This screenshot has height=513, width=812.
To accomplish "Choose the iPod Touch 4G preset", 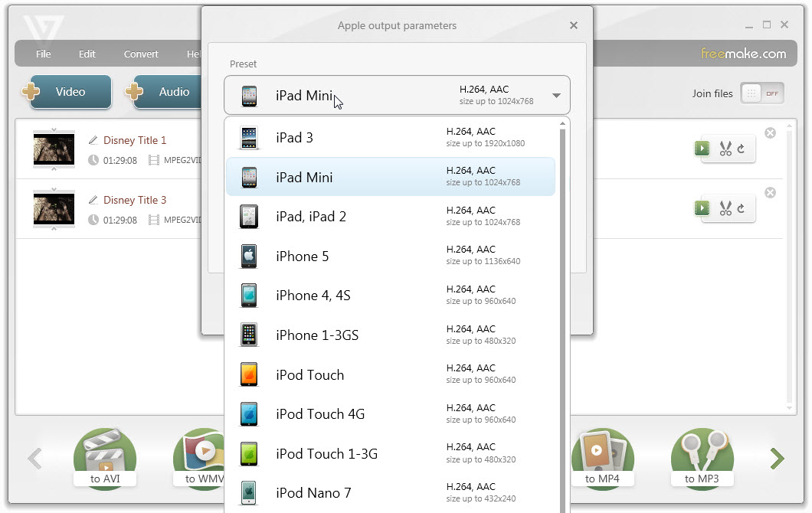I will pos(391,414).
